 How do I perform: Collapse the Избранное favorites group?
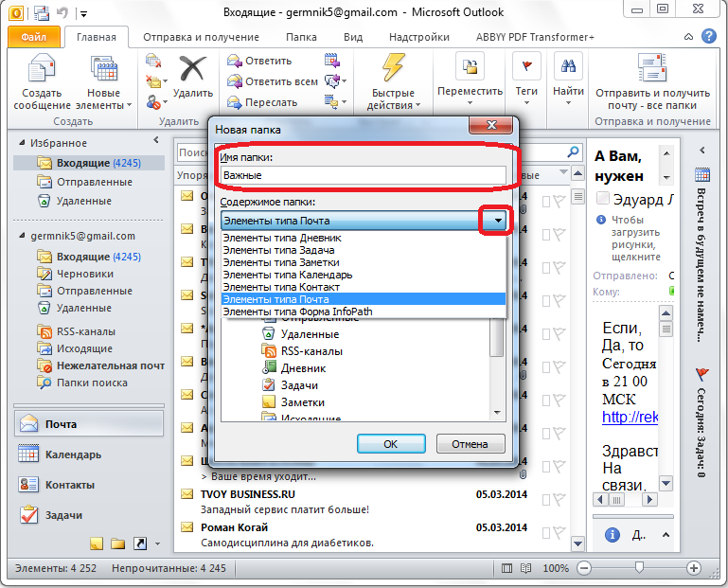tap(22, 143)
